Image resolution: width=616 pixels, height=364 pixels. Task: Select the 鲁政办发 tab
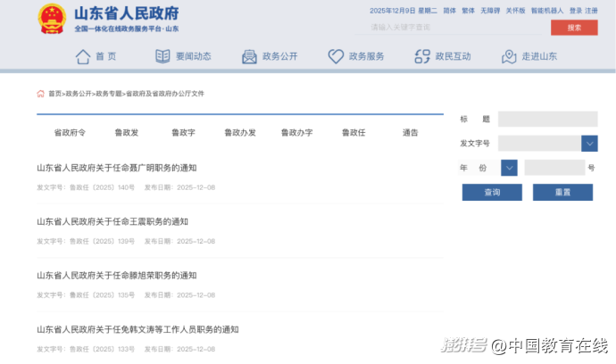tap(239, 133)
